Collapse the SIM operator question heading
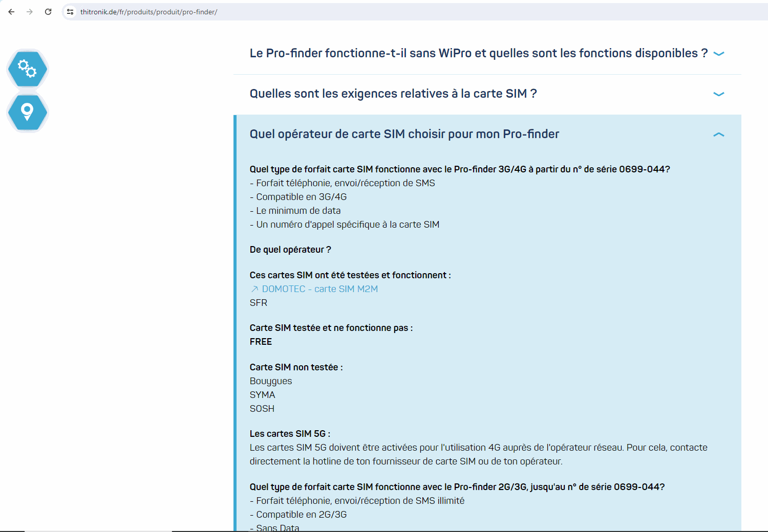The image size is (768, 532). pos(404,134)
